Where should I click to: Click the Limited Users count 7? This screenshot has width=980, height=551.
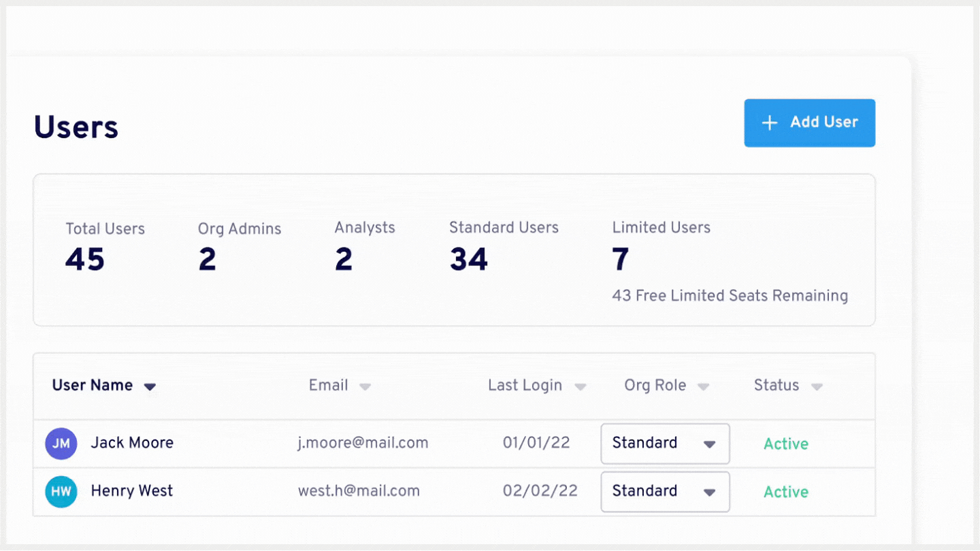[621, 260]
